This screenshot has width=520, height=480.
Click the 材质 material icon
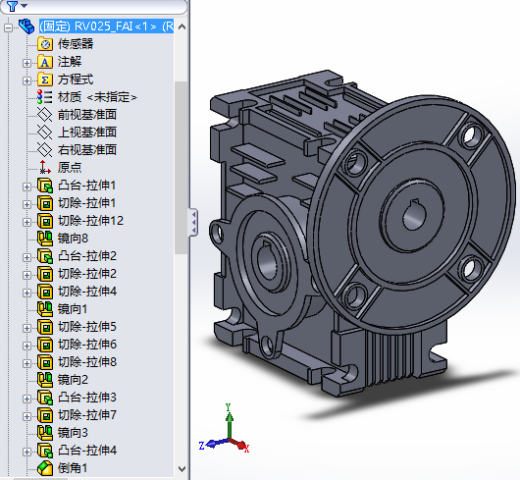point(45,97)
